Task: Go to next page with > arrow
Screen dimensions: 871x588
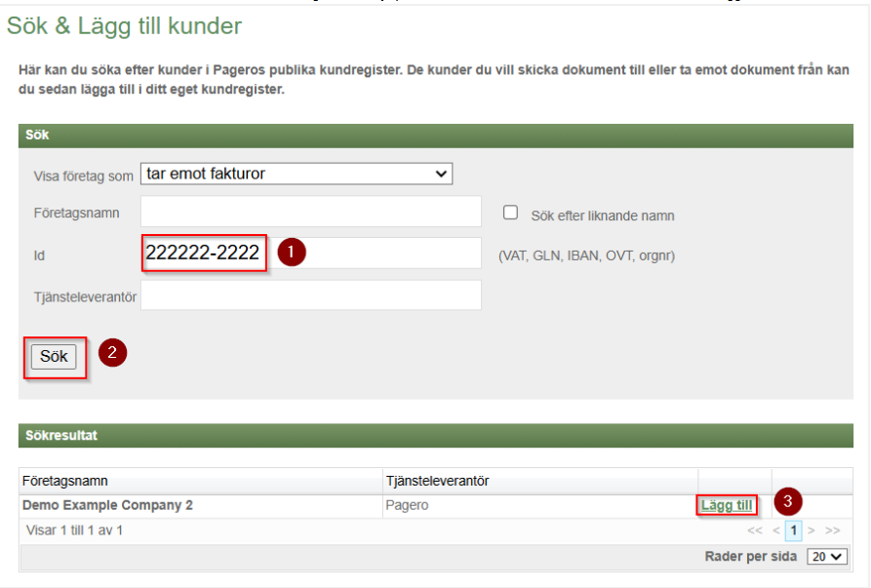Action: (812, 530)
